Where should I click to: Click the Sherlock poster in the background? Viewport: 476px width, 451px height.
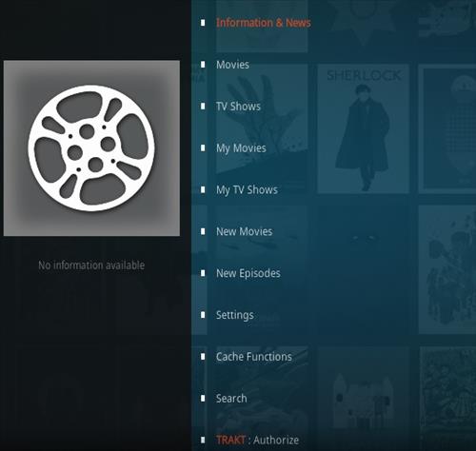[x=364, y=128]
